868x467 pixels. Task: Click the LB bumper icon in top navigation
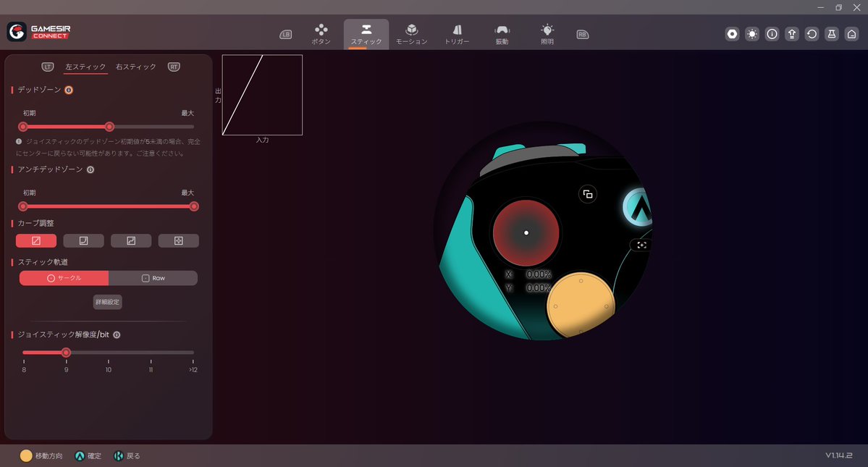point(286,34)
